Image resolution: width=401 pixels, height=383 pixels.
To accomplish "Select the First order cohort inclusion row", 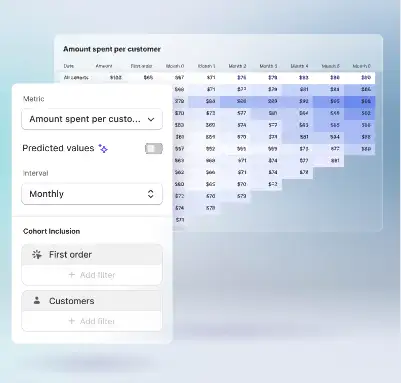I will tap(92, 255).
